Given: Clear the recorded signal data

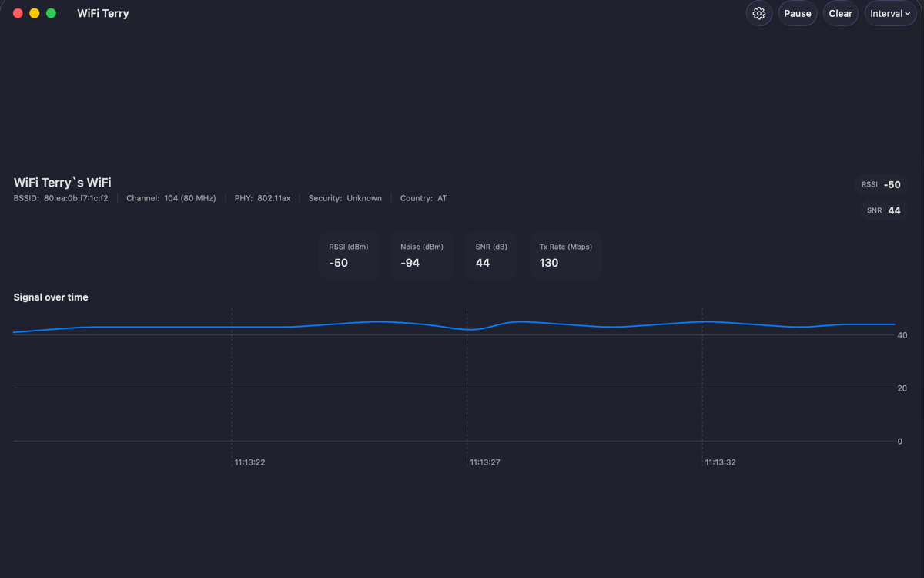Looking at the screenshot, I should [841, 13].
